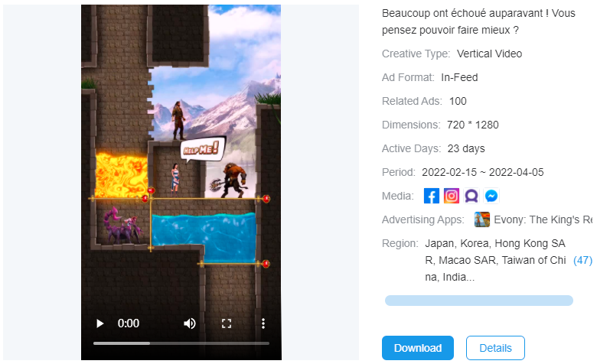Click the Audience Network media icon
Image resolution: width=597 pixels, height=364 pixels.
472,197
